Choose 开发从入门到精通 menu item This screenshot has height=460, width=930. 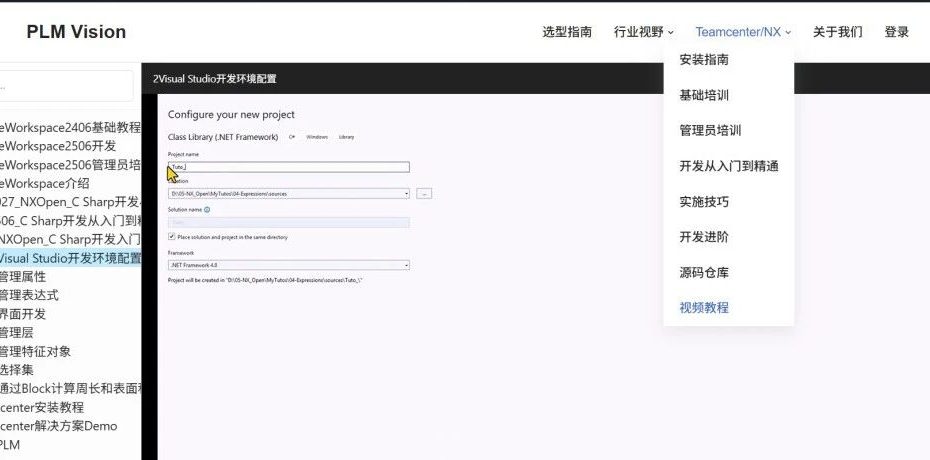pos(728,166)
